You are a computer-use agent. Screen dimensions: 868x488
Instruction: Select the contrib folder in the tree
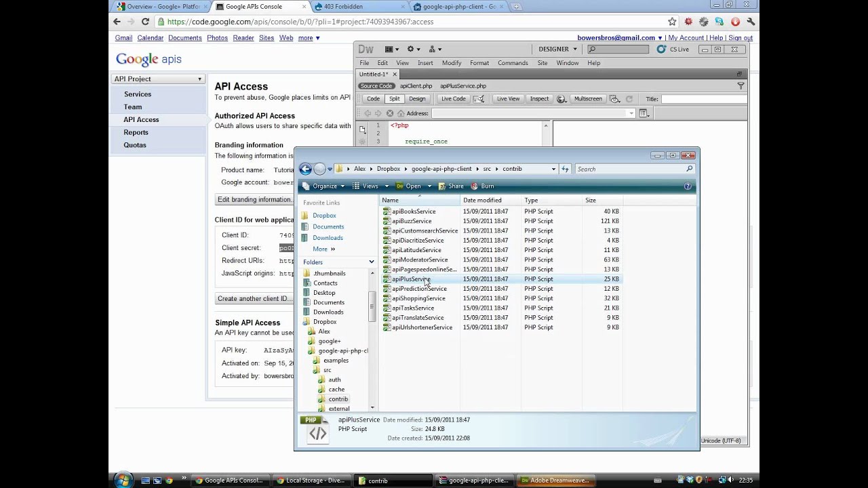pos(338,399)
